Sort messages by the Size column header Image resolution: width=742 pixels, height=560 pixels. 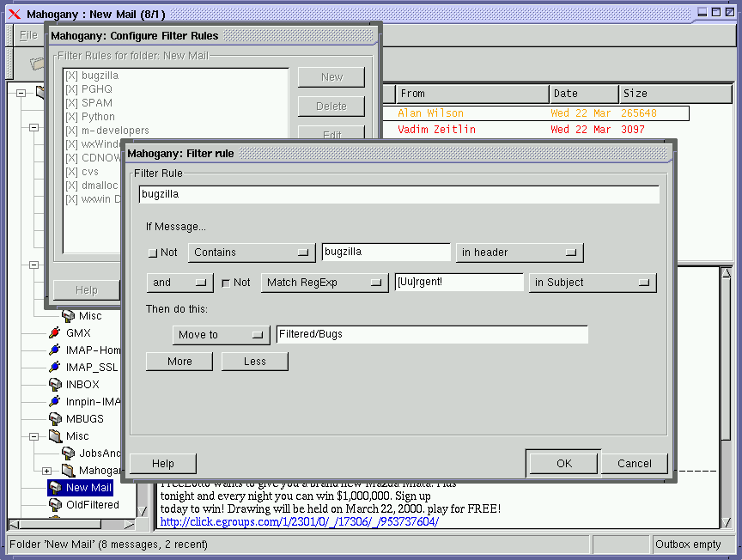point(675,94)
